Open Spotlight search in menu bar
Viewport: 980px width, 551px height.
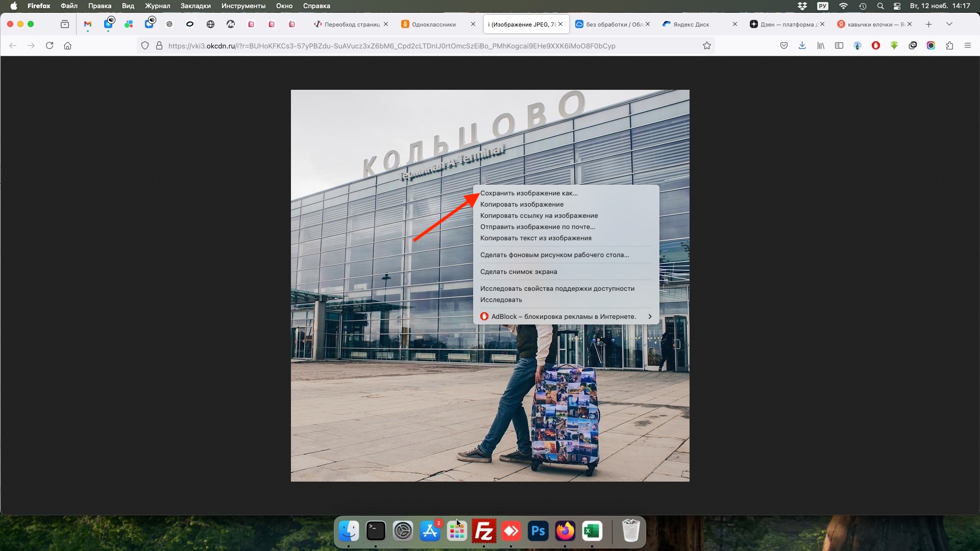880,6
